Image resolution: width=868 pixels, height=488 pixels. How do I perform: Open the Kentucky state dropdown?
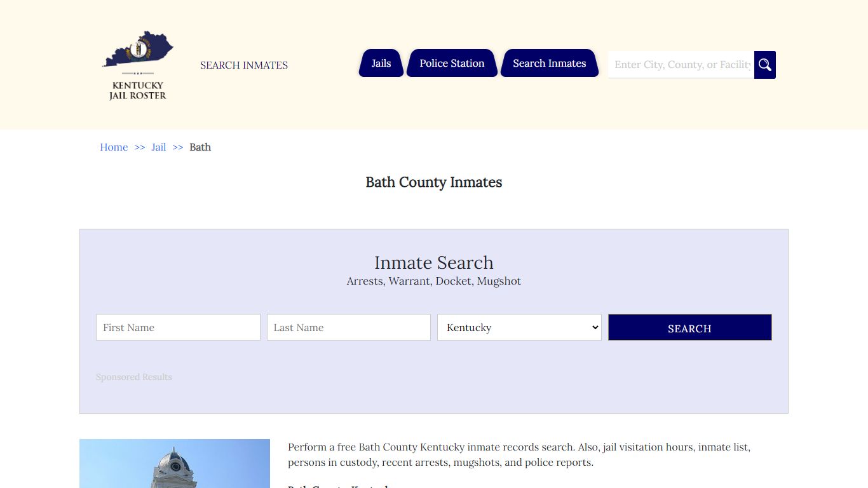point(519,327)
